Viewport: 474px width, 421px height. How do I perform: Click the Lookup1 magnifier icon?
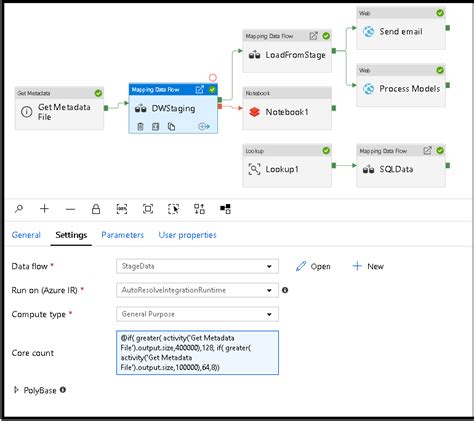[254, 169]
